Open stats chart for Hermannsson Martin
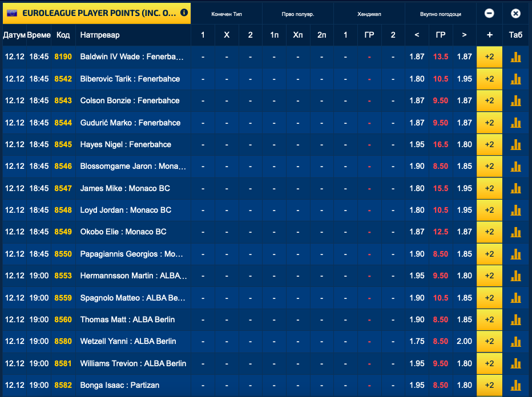Image resolution: width=532 pixels, height=397 pixels. point(515,276)
